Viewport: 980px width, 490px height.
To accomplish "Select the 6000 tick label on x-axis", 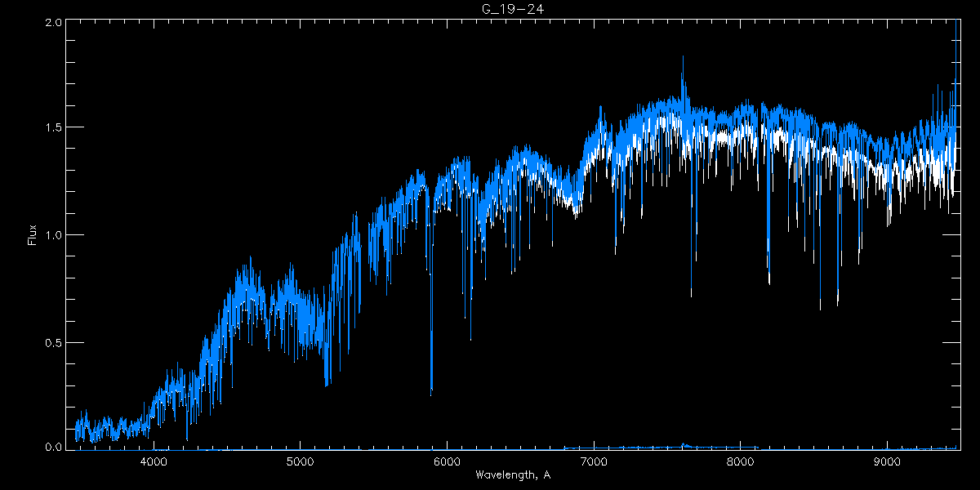I will tap(447, 461).
